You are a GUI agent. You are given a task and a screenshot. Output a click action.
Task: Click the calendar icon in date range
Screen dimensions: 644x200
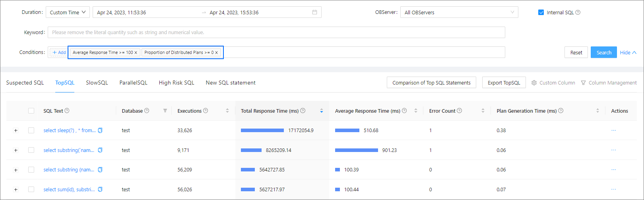point(314,12)
